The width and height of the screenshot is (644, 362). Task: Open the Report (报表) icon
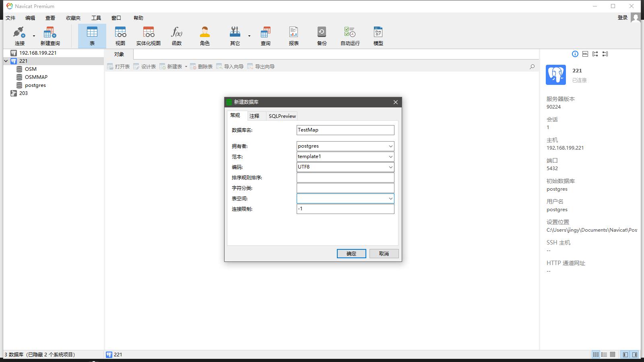(294, 36)
